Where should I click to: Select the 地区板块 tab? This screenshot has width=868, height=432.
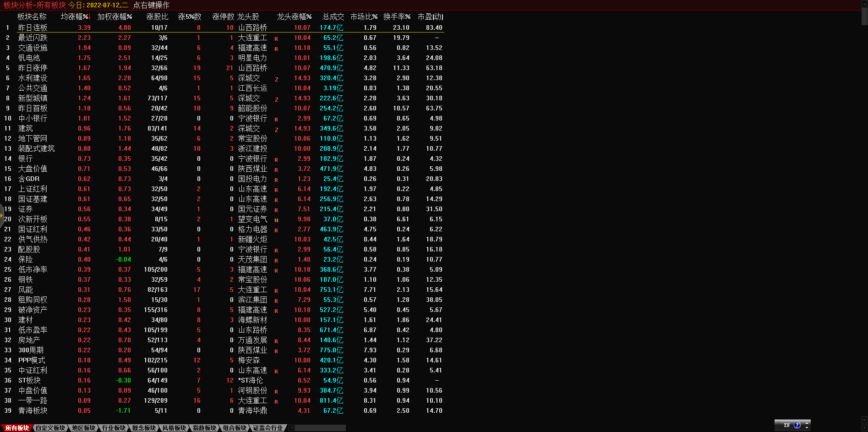pyautogui.click(x=83, y=428)
